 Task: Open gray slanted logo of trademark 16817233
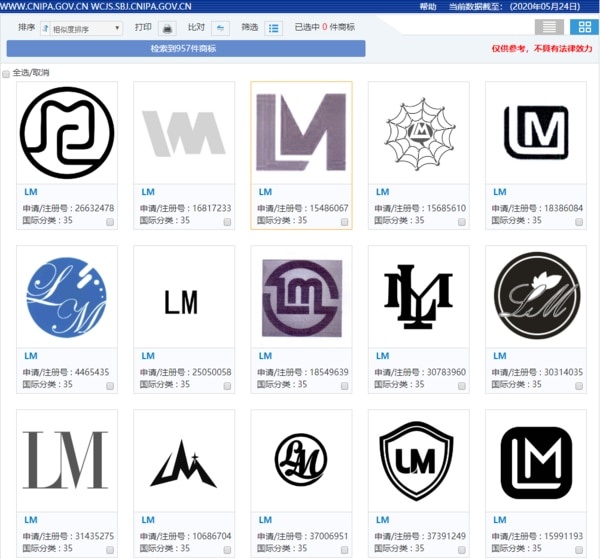point(184,133)
